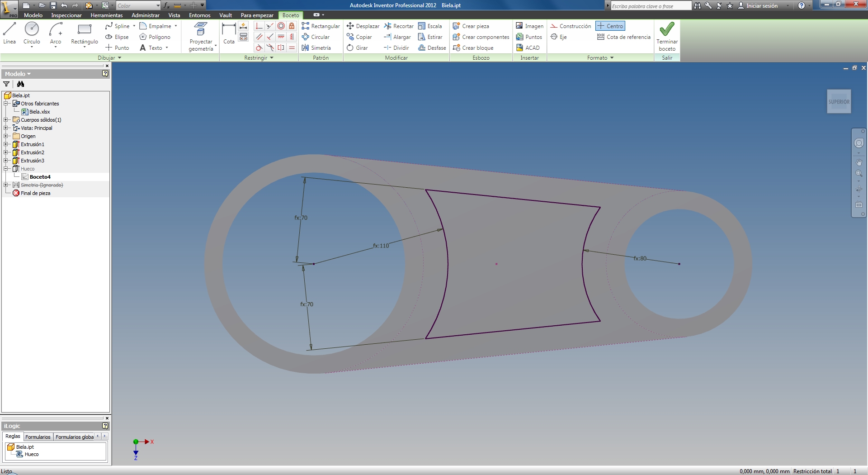Image resolution: width=868 pixels, height=475 pixels.
Task: Insert an Imagen into the sketch
Action: click(530, 26)
